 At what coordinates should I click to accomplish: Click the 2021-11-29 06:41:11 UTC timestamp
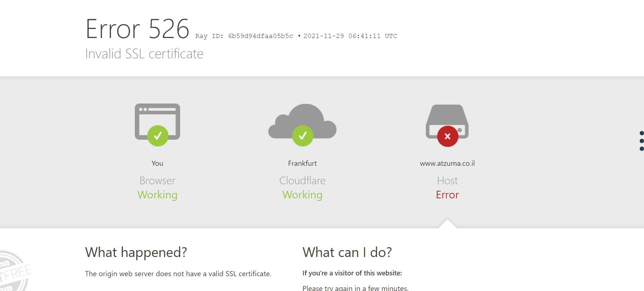[350, 36]
